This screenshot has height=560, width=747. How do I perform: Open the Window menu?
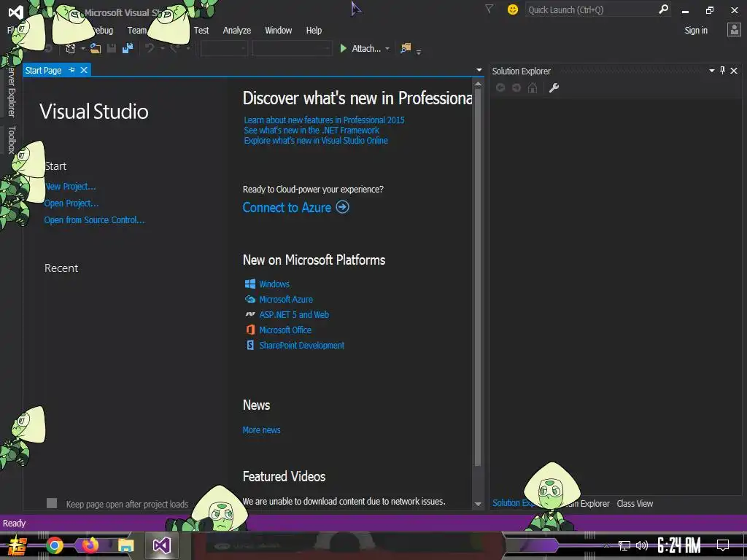coord(278,30)
